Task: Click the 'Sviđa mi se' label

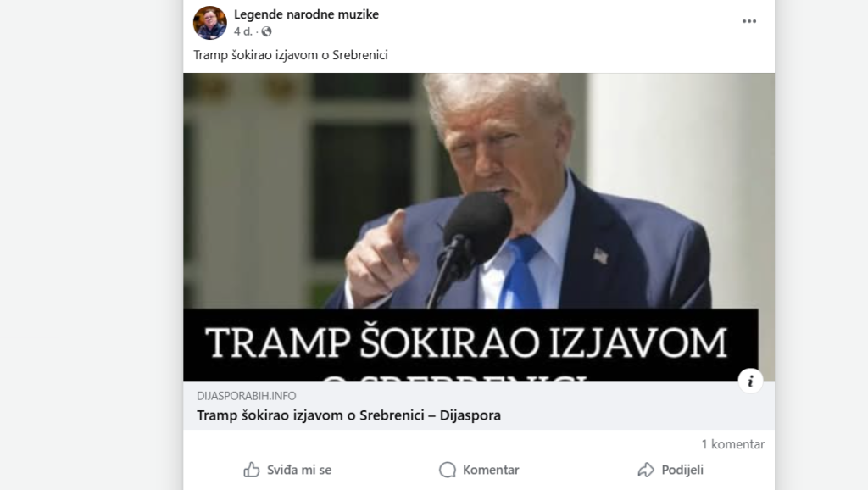Action: pos(299,470)
